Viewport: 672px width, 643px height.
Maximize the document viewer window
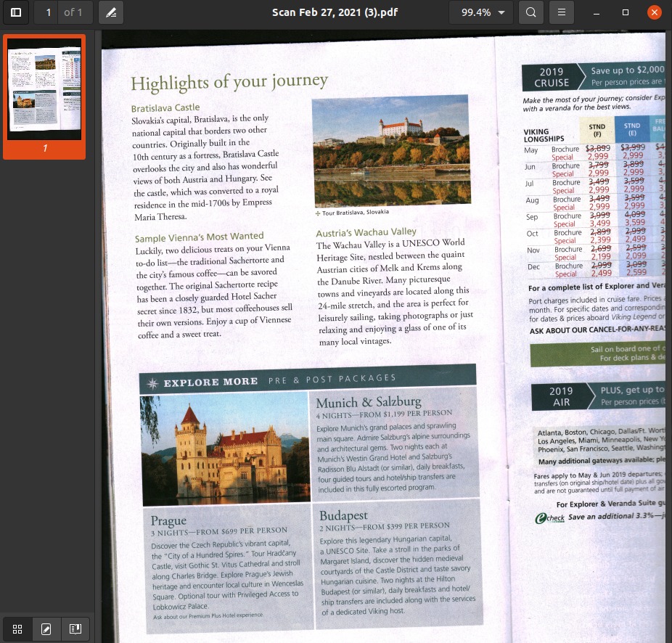(x=626, y=12)
